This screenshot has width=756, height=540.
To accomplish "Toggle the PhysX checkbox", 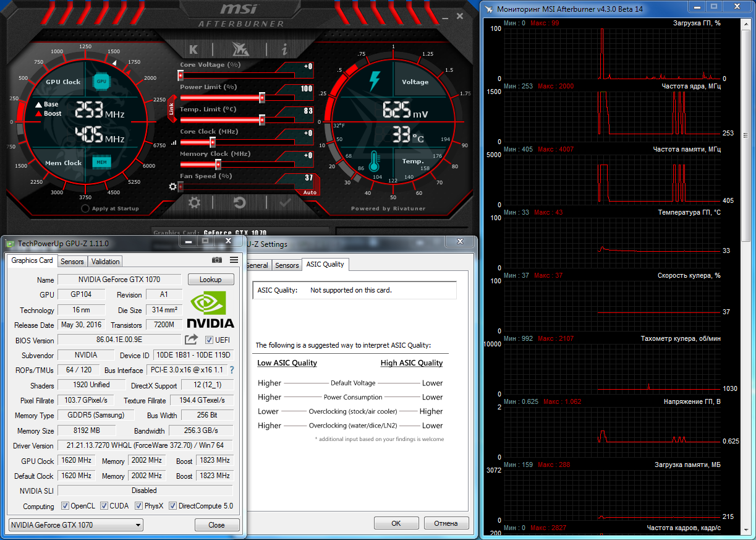I will pos(139,506).
